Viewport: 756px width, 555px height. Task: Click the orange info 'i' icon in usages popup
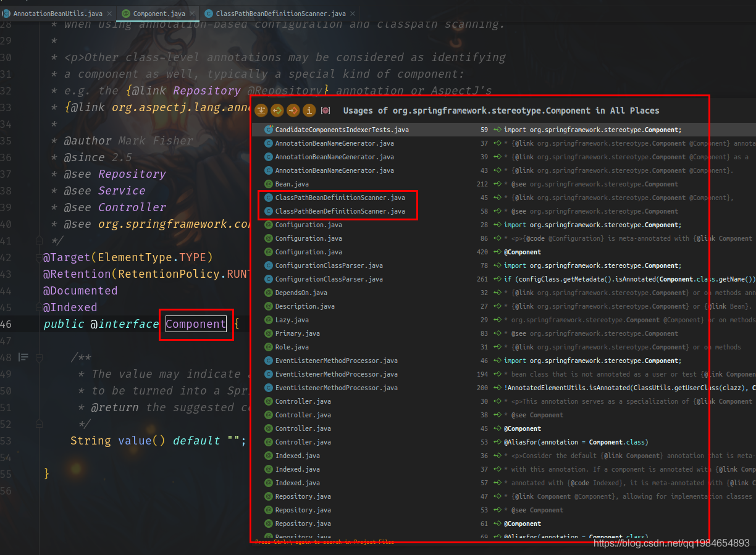point(309,111)
